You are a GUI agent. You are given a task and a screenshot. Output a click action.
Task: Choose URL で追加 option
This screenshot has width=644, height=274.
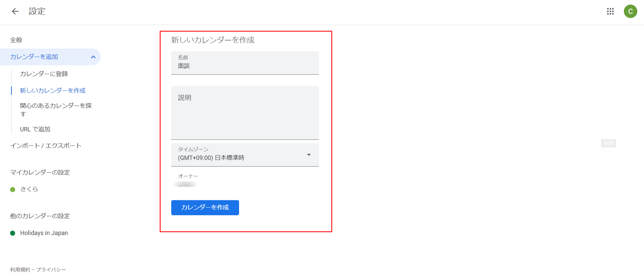pyautogui.click(x=35, y=129)
